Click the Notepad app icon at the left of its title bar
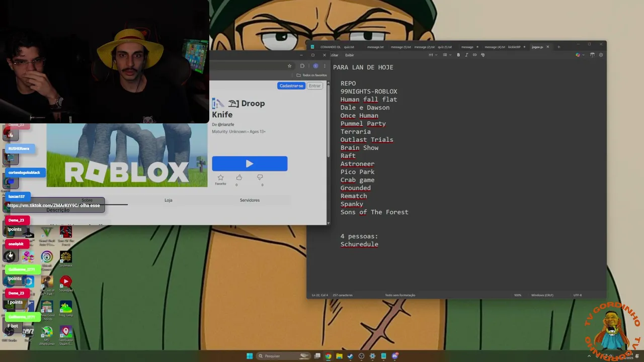Image resolution: width=644 pixels, height=362 pixels. 312,47
